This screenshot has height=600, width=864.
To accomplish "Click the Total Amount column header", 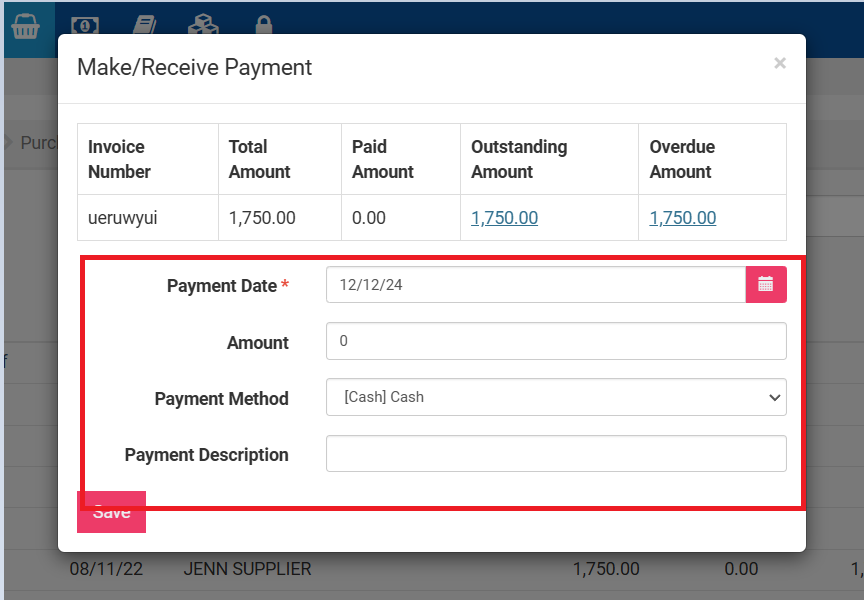I will (x=280, y=159).
